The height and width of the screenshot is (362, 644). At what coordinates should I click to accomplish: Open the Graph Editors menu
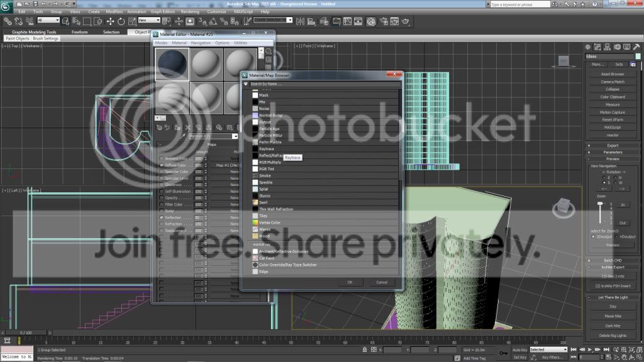point(163,12)
